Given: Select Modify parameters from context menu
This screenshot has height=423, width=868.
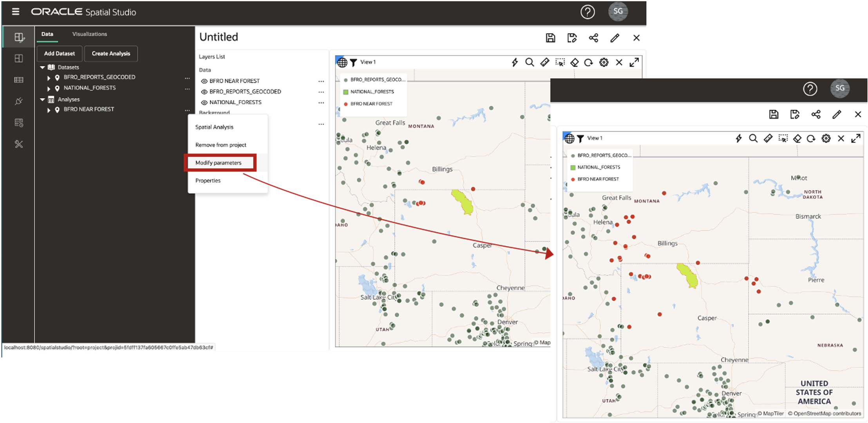Looking at the screenshot, I should [x=219, y=163].
